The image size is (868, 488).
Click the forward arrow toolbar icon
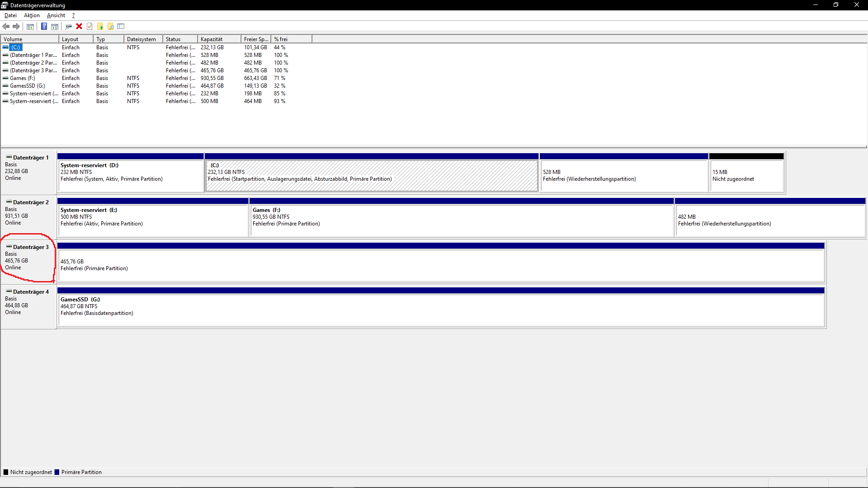pos(16,26)
